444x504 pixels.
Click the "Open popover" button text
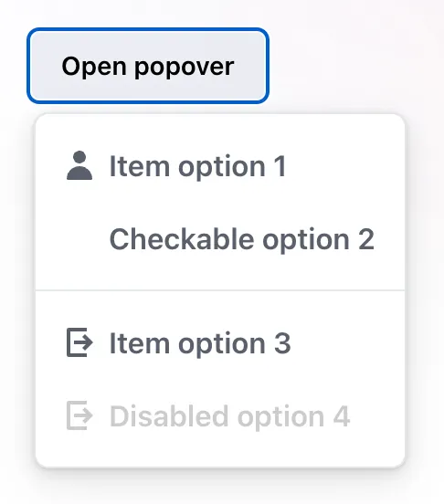pos(148,67)
